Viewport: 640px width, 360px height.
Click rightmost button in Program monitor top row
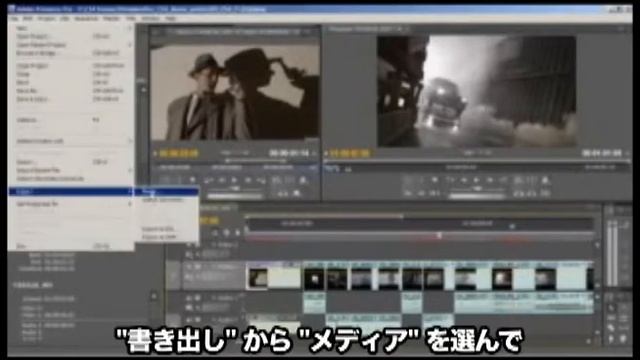pos(545,180)
